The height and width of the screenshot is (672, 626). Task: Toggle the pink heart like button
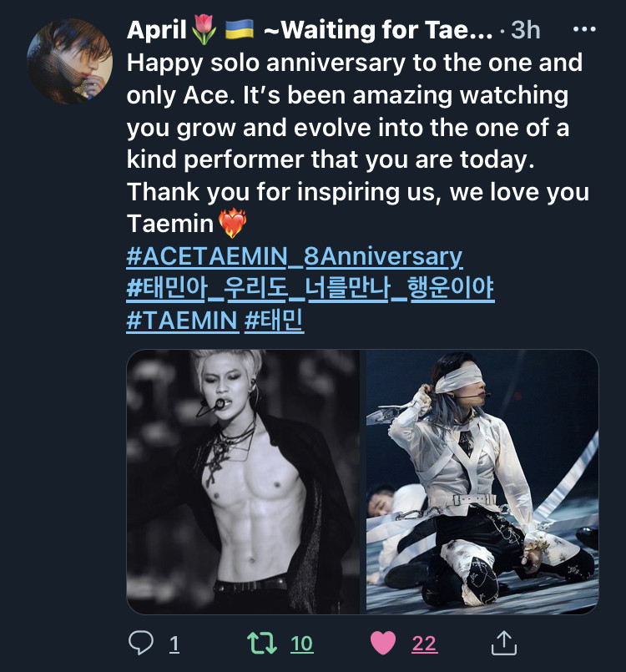383,643
